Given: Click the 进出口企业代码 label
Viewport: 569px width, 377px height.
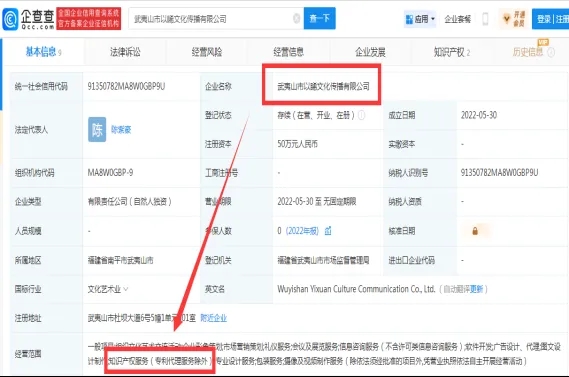Looking at the screenshot, I should pos(412,260).
